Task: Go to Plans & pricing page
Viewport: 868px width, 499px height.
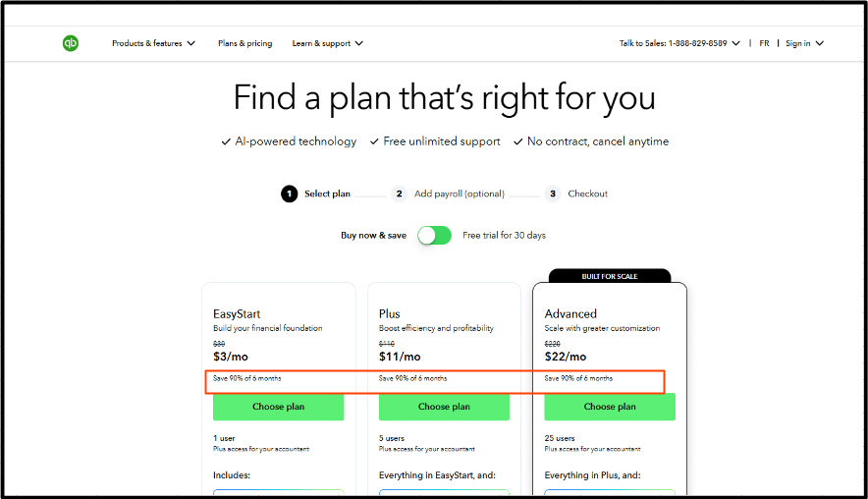Action: click(245, 43)
